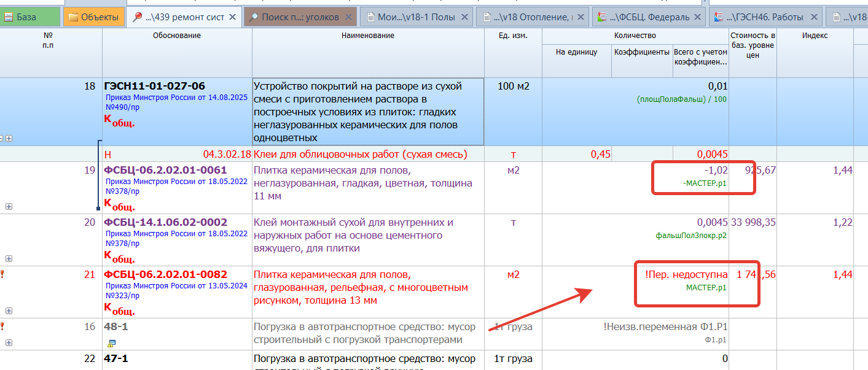Click the base price 33 998,35 cell
Image resolution: width=868 pixels, height=370 pixels.
(753, 240)
